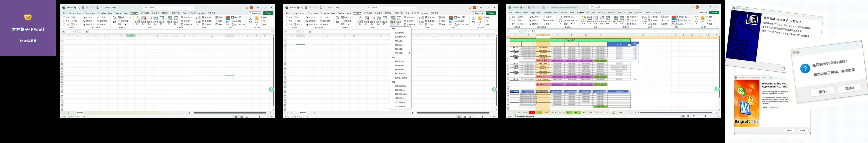
Task: Check the 空格 checkbox in leftmost Excel window
Action: 64,17
